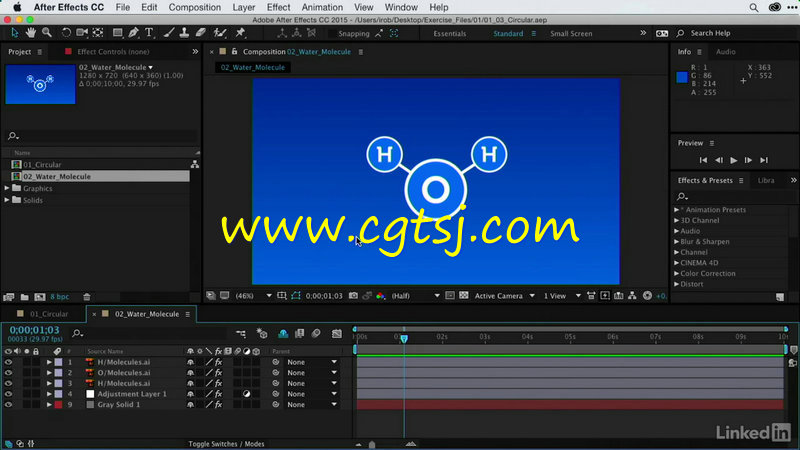Expand the Color Correction effects category

pyautogui.click(x=677, y=273)
